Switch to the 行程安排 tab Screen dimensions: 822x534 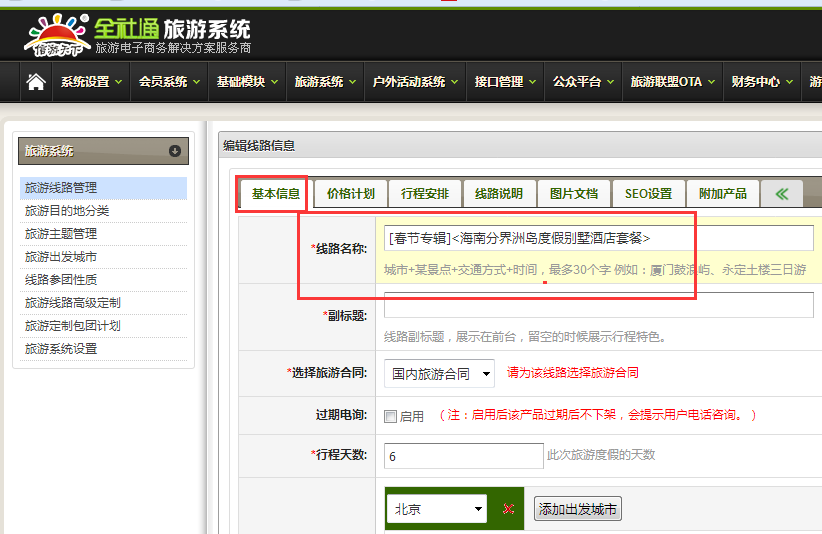point(425,194)
